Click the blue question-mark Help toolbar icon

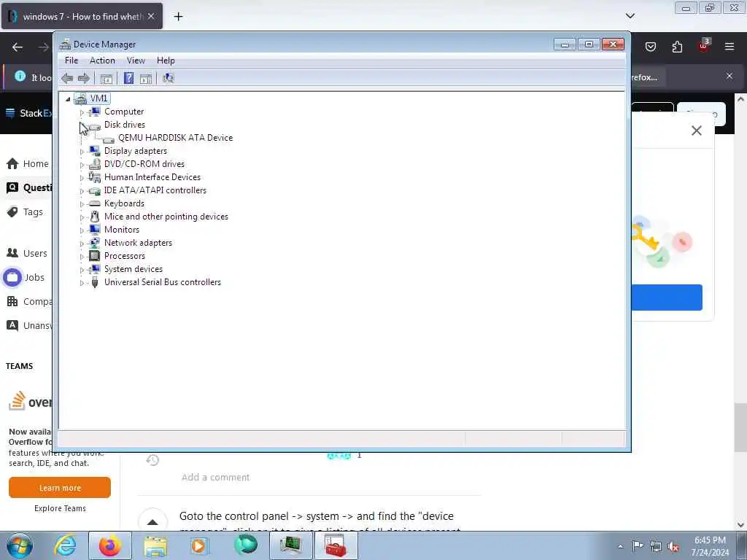click(x=128, y=78)
